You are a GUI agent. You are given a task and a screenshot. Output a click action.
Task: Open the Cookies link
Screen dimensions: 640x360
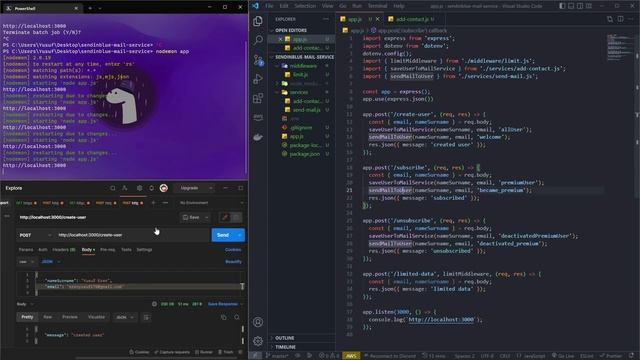(x=233, y=249)
